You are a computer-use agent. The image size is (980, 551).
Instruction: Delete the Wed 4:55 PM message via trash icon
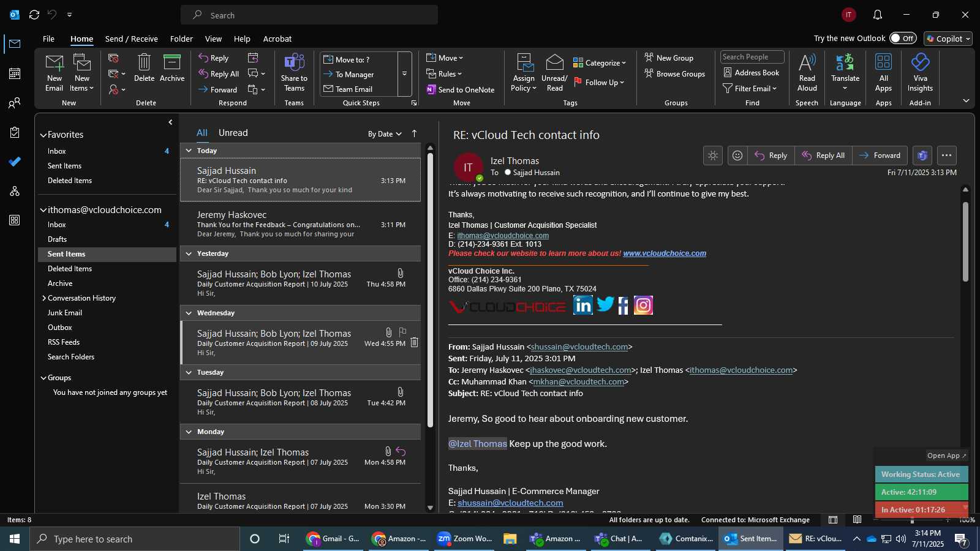[x=415, y=342]
